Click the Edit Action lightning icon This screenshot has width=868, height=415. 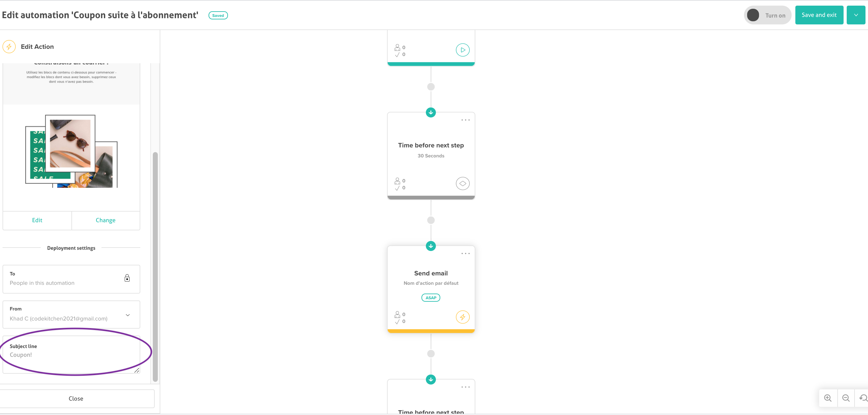pos(9,47)
